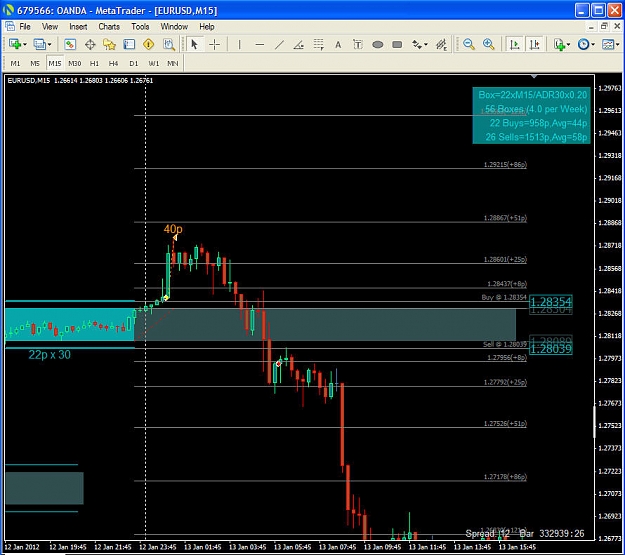This screenshot has height=555, width=625.
Task: Switch timeframe to M30
Action: pos(75,63)
